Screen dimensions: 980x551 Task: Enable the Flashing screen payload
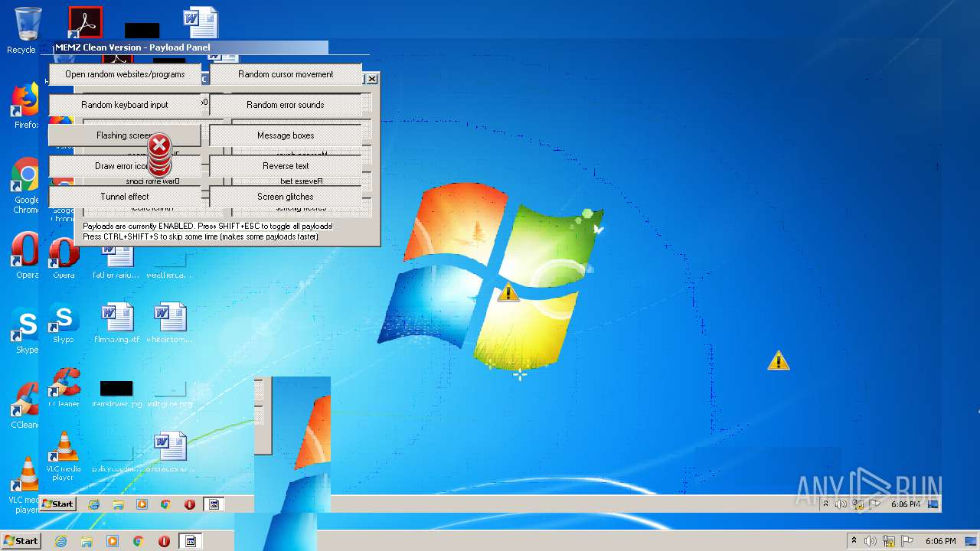pyautogui.click(x=125, y=135)
